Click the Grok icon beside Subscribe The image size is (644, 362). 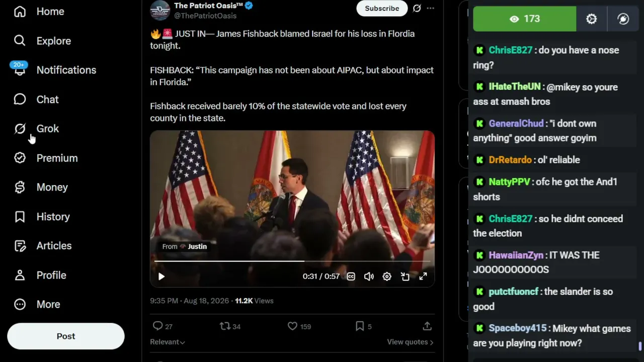point(417,8)
